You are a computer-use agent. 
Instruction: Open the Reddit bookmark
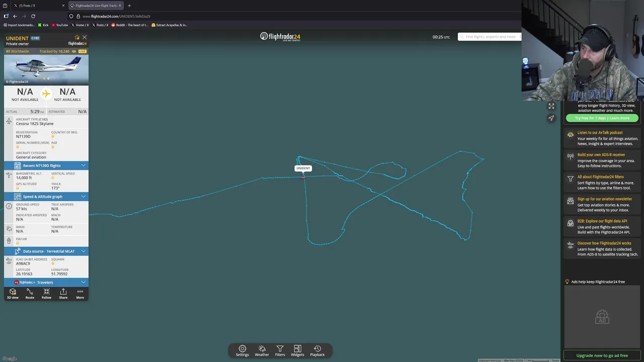(130, 25)
